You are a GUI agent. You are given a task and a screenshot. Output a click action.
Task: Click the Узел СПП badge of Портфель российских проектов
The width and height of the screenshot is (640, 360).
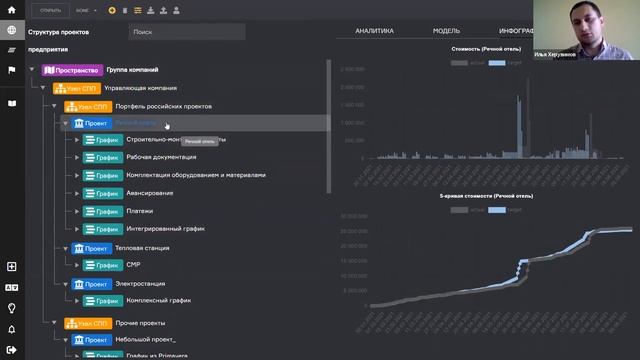(88, 107)
